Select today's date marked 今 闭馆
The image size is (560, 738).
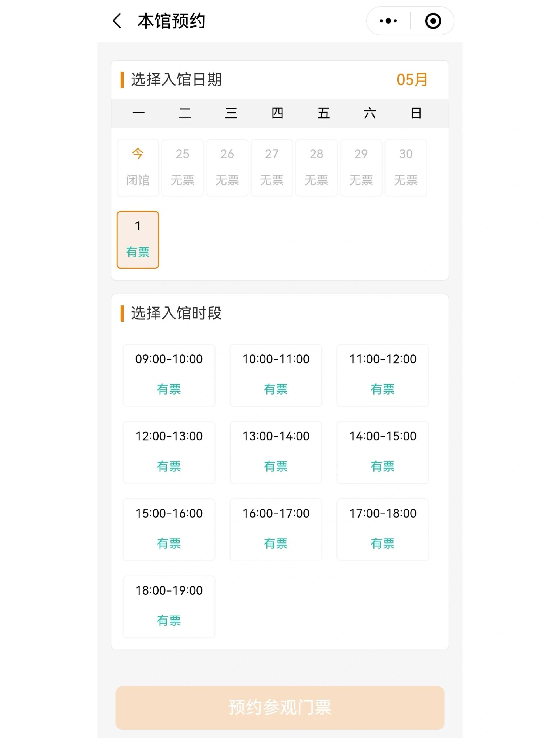pyautogui.click(x=138, y=168)
